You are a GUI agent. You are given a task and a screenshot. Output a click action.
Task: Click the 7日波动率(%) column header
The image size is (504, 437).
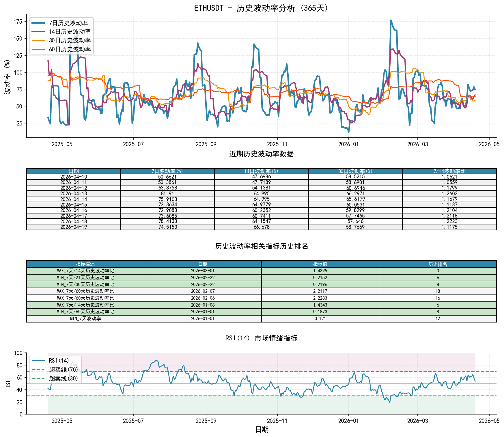[167, 171]
